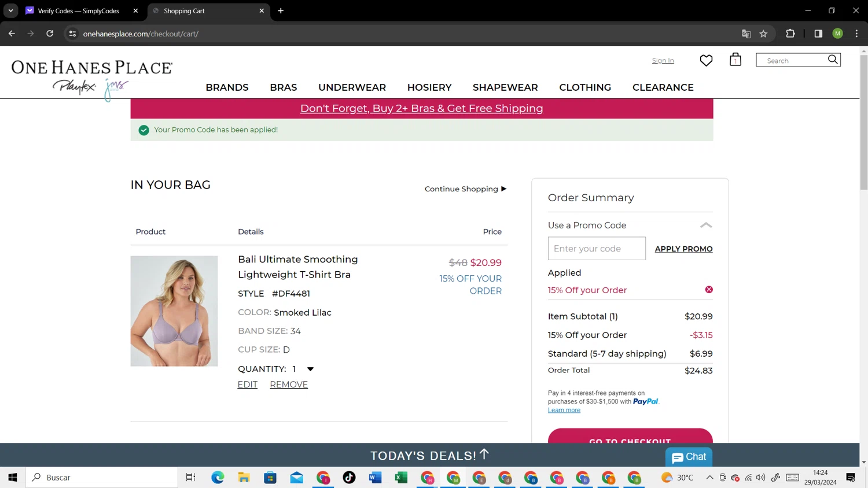Open the volume control in system tray

coord(761,477)
